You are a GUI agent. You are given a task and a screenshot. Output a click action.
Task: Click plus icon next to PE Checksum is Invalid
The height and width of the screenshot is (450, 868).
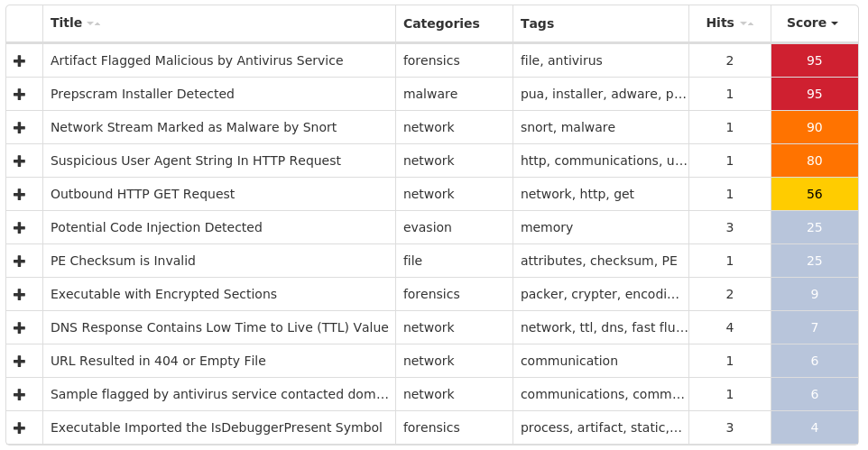(19, 261)
